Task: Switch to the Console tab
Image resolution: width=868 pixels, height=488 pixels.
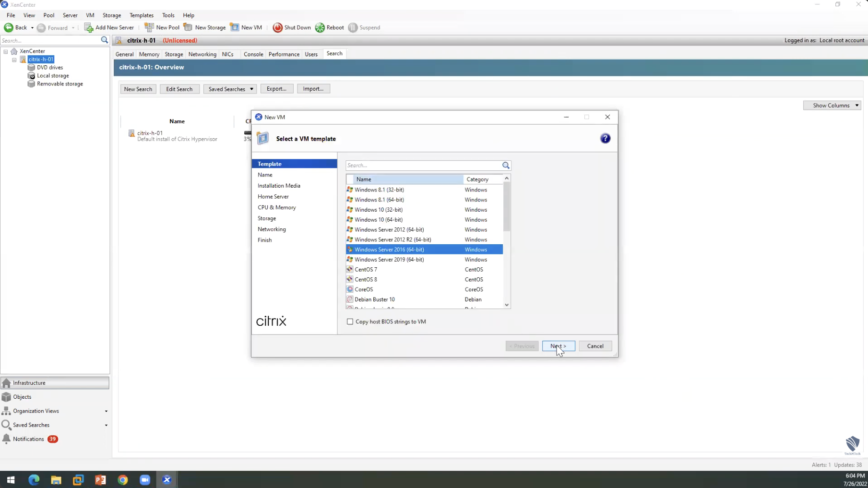Action: coord(253,54)
